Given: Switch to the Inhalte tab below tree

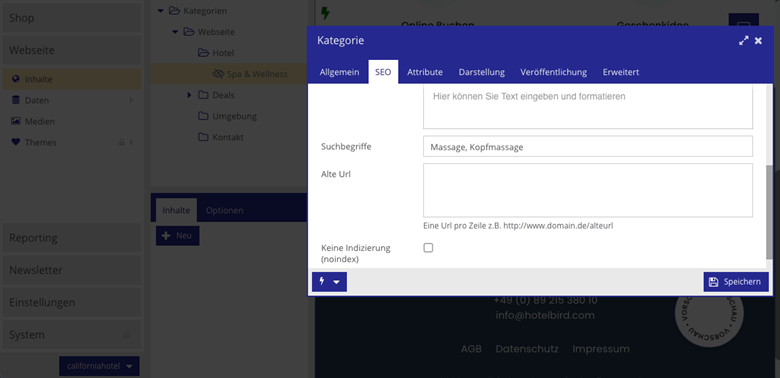Looking at the screenshot, I should [x=176, y=210].
